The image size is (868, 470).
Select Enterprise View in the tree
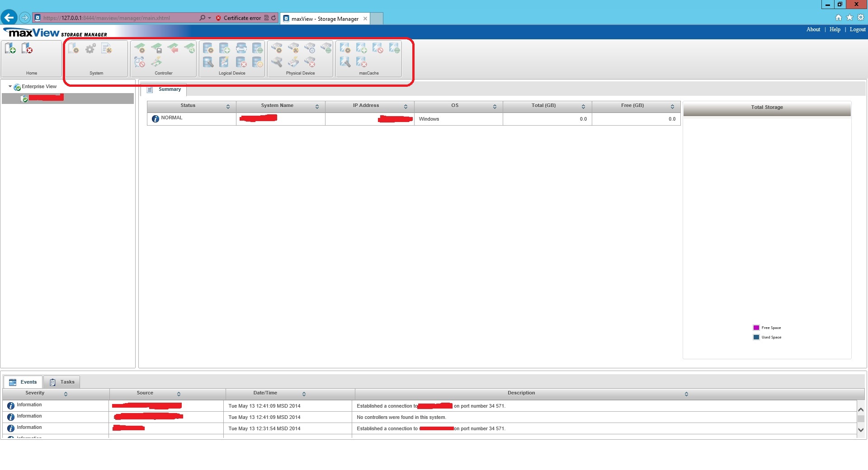point(39,87)
